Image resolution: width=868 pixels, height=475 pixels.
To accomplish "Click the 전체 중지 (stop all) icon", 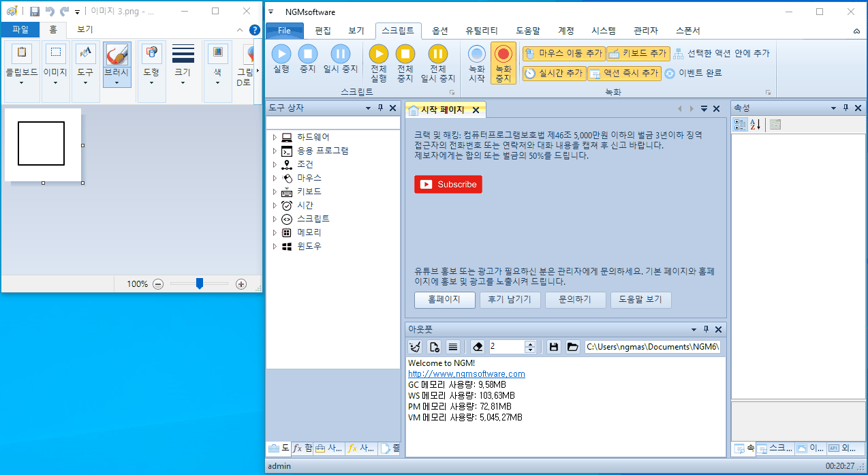I will [x=405, y=54].
